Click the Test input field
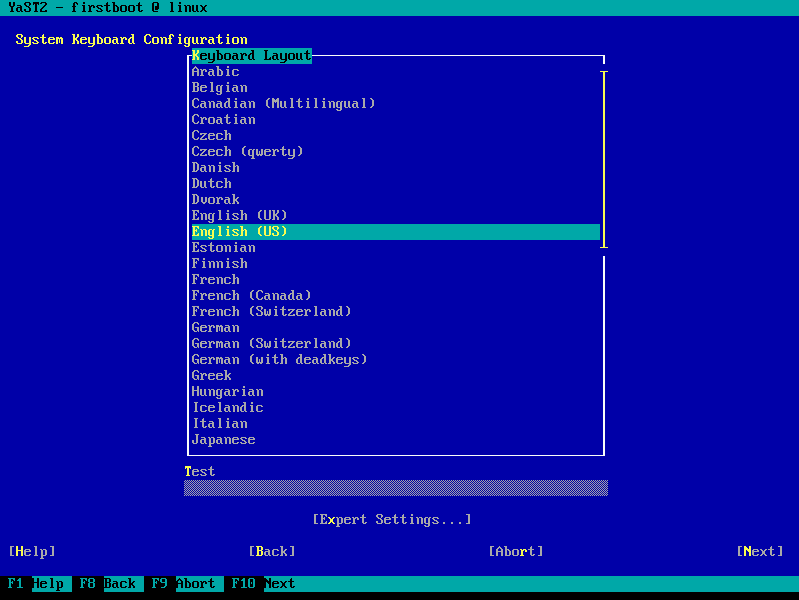Screen dimensions: 799x600 pos(396,488)
